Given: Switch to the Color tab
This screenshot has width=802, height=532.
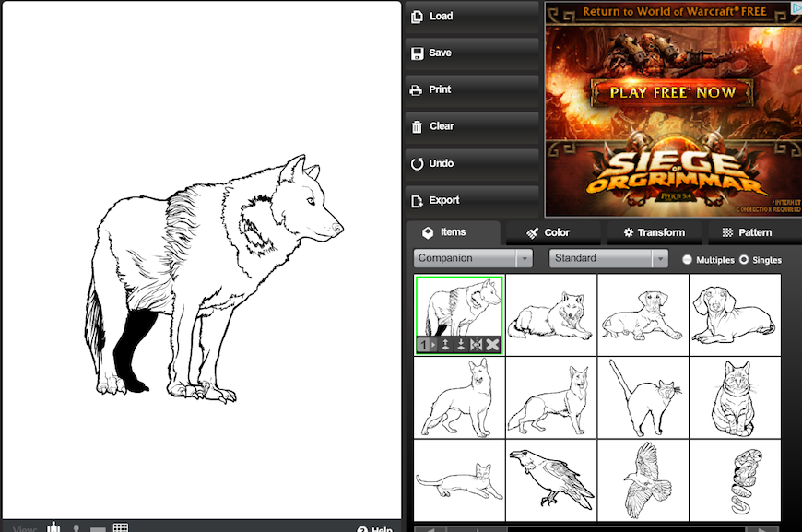Looking at the screenshot, I should tap(549, 232).
